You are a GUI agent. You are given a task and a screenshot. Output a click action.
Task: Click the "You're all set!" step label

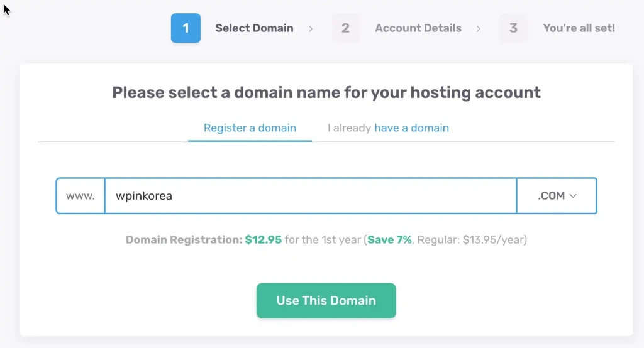tap(579, 28)
